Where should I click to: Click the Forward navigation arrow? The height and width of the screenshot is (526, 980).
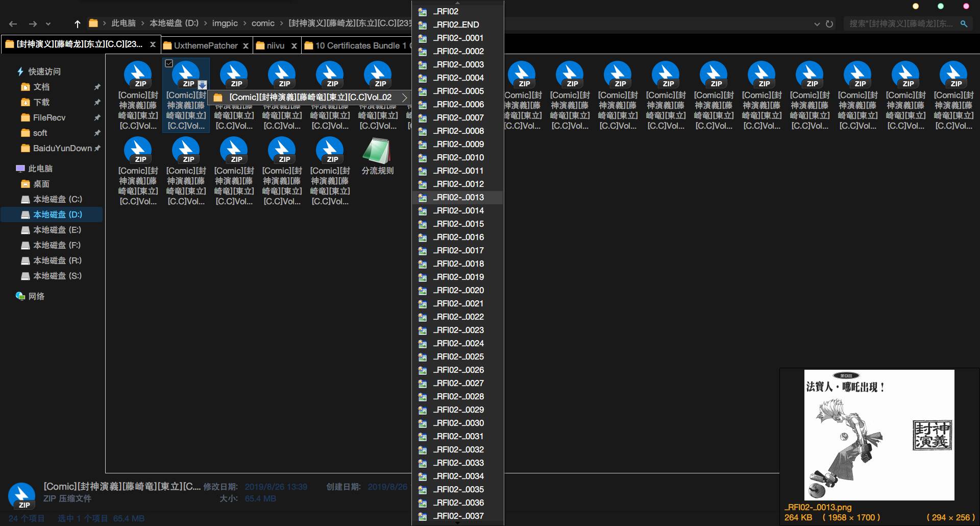(x=33, y=24)
